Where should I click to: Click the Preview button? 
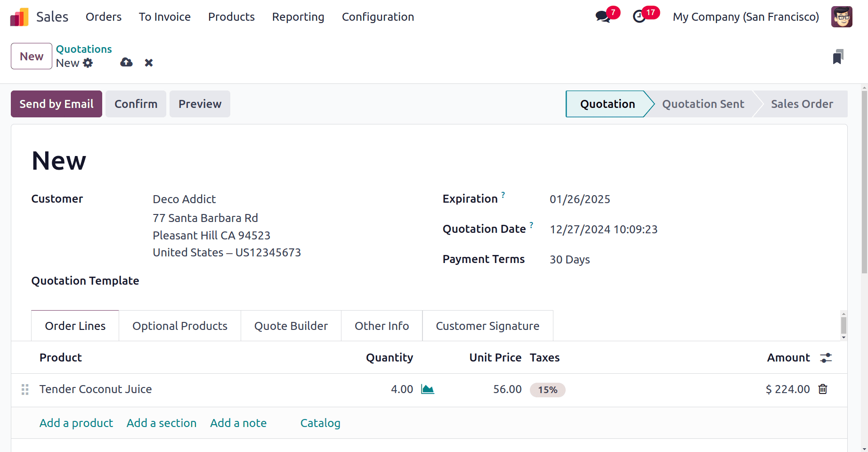200,104
